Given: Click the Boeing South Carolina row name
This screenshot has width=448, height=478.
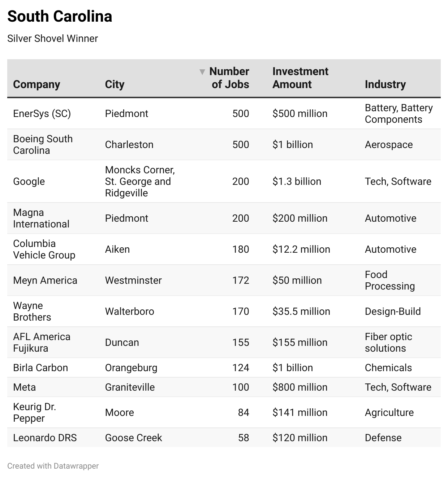Looking at the screenshot, I should point(43,144).
